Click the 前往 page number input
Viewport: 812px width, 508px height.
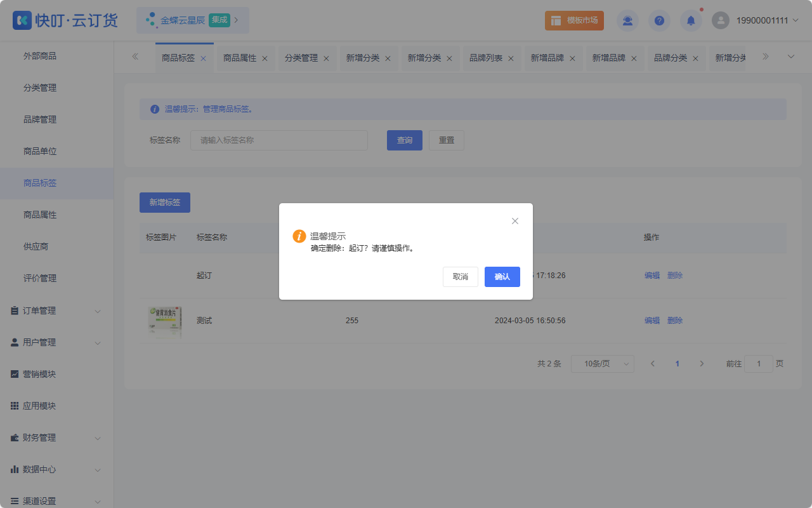pyautogui.click(x=758, y=364)
